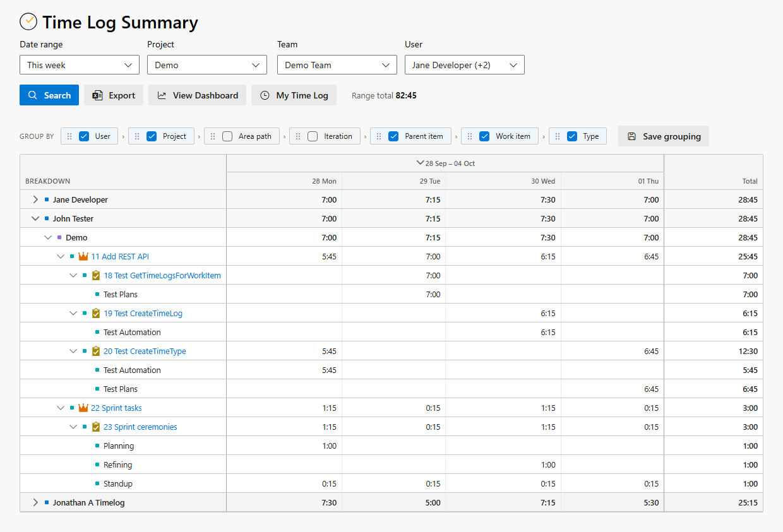Click the Range total 82:45 text
Screen dimensions: 783x532
384,95
